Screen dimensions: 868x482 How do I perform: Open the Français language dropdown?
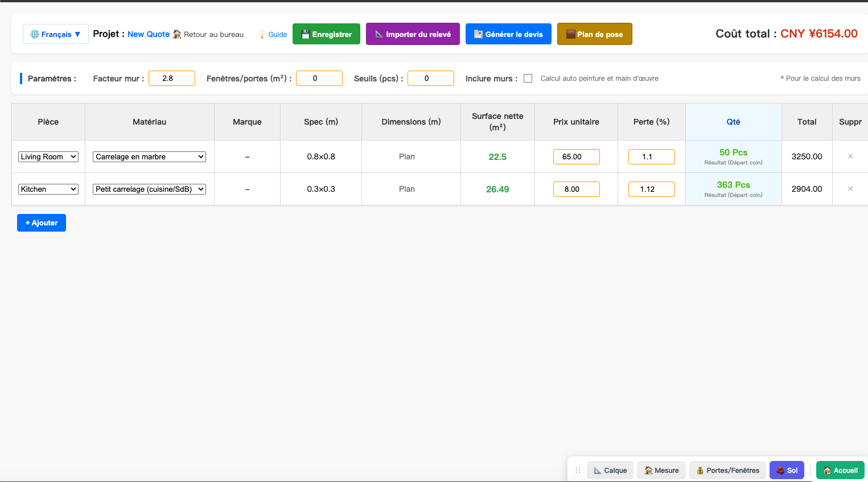(56, 34)
